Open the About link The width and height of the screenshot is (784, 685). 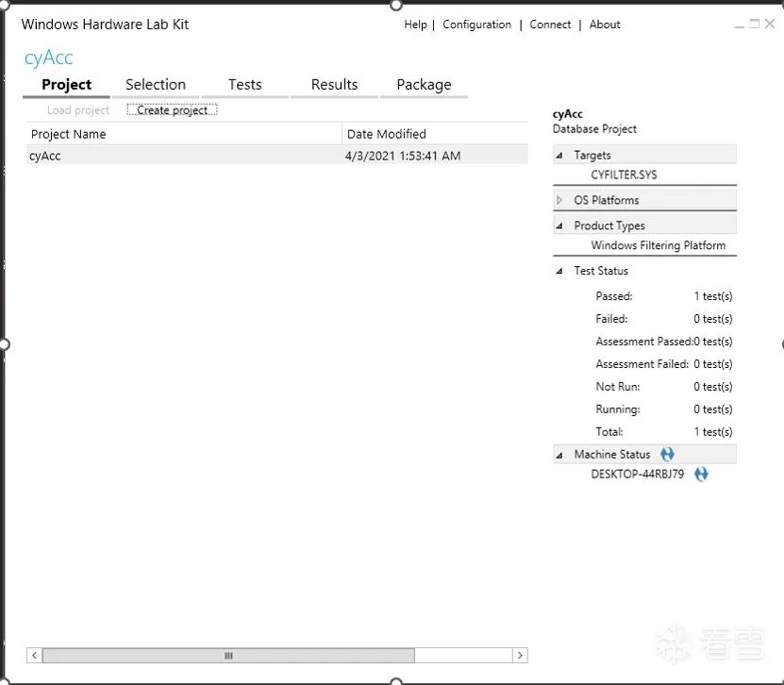[x=605, y=25]
